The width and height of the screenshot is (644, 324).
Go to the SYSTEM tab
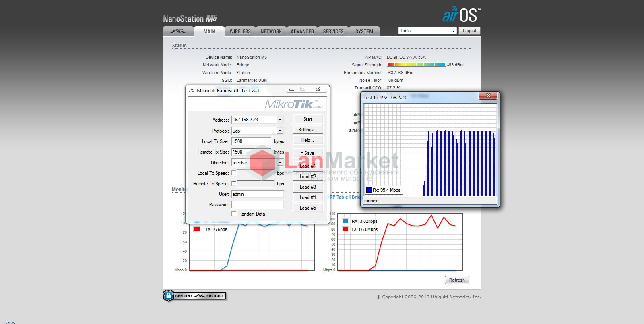(364, 31)
